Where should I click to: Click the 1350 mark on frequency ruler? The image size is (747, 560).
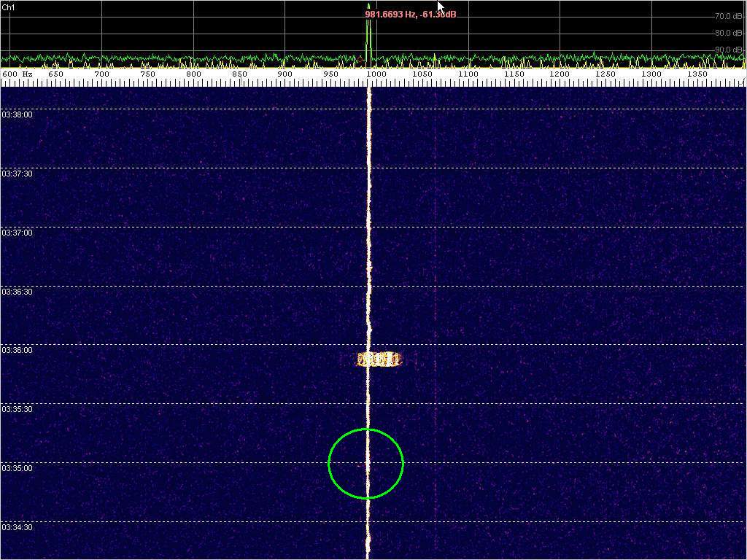click(x=697, y=74)
